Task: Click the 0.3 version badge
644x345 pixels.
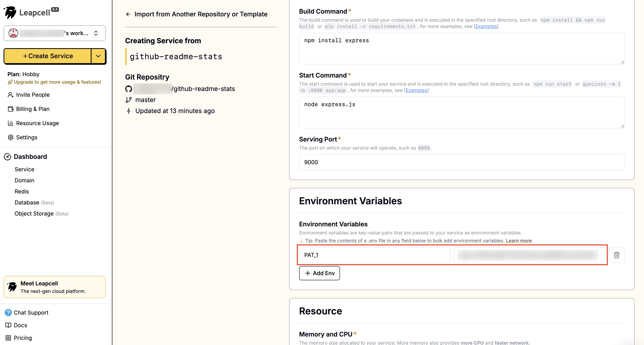Action: pos(55,9)
